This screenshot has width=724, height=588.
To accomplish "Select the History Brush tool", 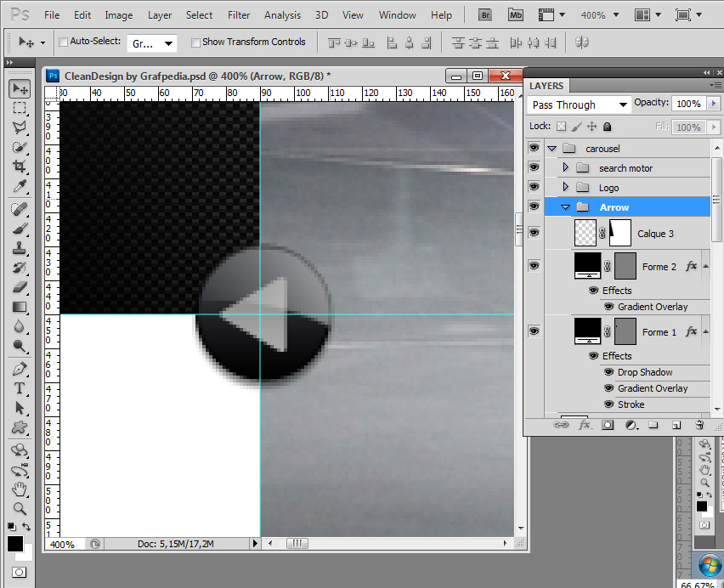I will [x=20, y=268].
